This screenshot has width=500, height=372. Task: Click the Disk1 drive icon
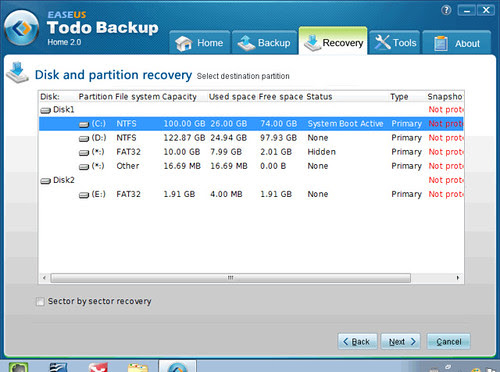coord(45,110)
